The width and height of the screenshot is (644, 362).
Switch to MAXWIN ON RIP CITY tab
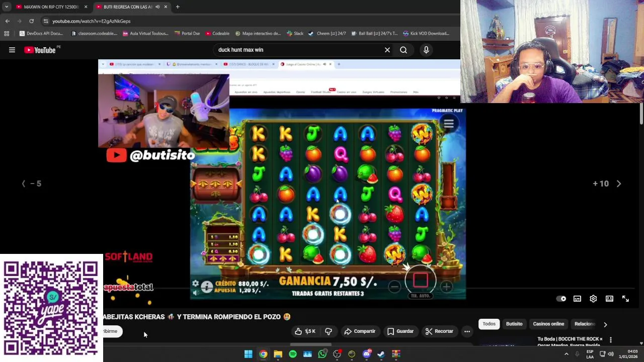tap(51, 7)
